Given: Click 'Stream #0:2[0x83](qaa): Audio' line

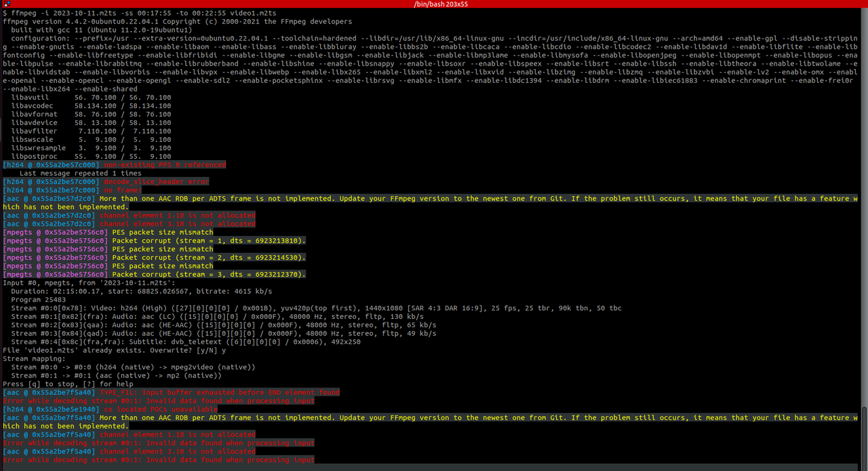Looking at the screenshot, I should 224,325.
